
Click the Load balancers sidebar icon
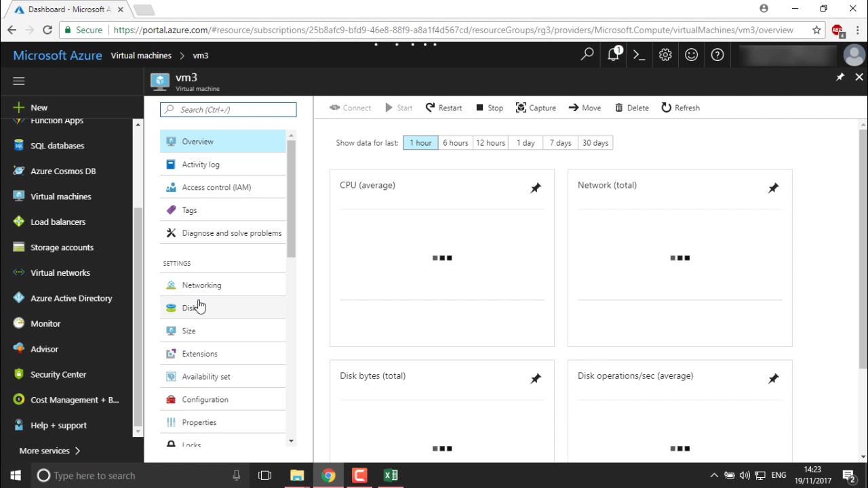click(18, 222)
